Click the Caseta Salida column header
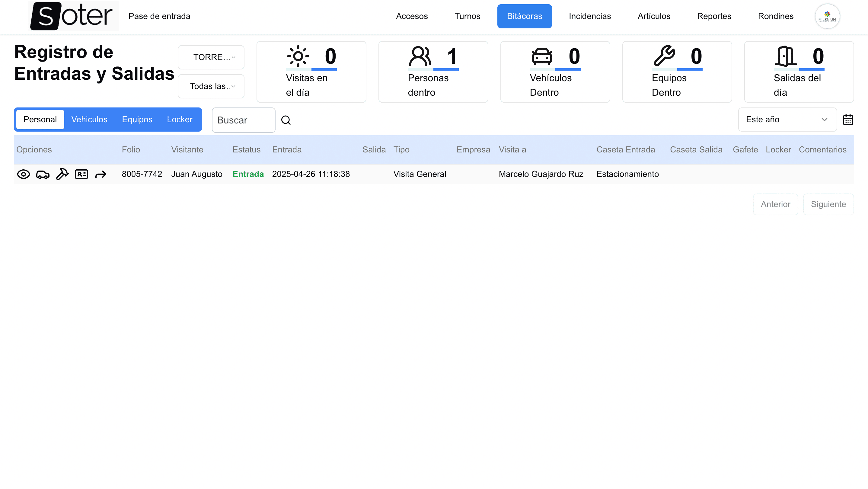The image size is (868, 489). click(696, 150)
